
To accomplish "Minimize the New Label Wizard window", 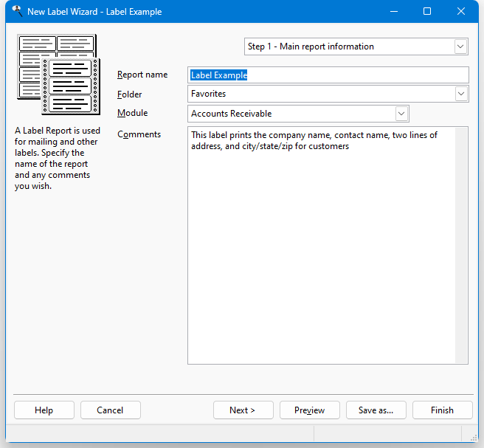I will tap(393, 11).
